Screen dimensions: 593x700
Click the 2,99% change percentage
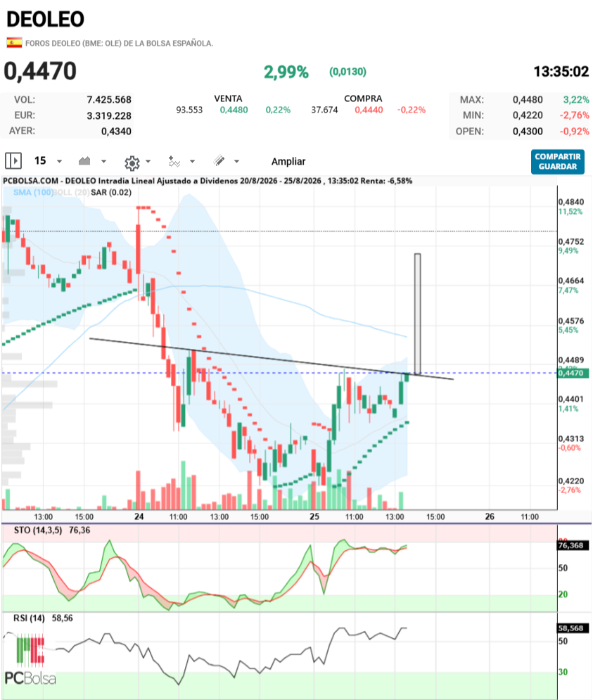point(286,72)
